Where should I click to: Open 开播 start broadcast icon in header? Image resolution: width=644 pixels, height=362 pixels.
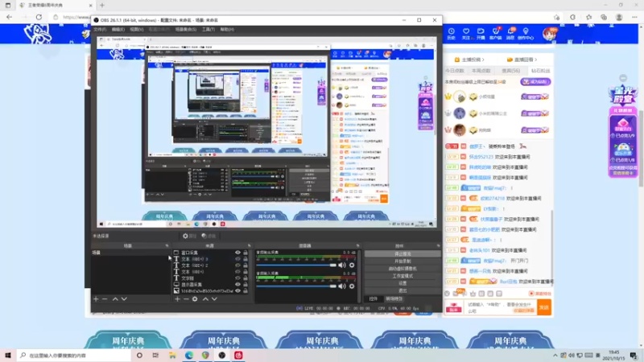[x=481, y=34]
